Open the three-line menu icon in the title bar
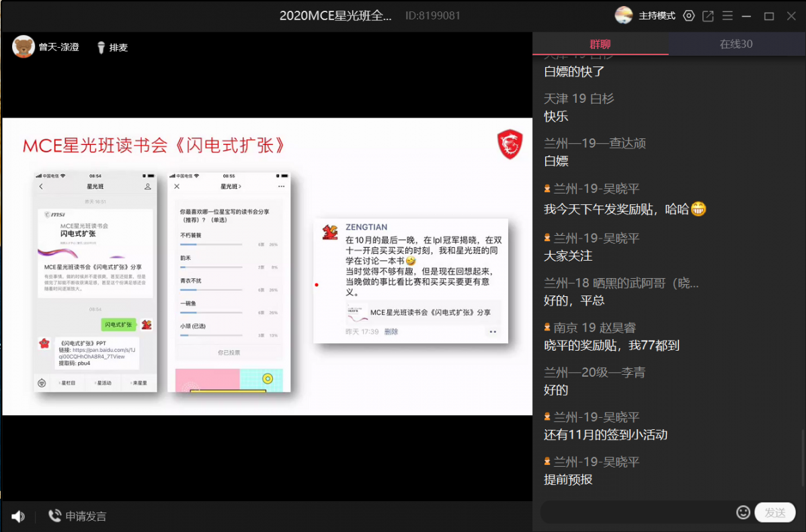The width and height of the screenshot is (806, 532). [x=727, y=16]
